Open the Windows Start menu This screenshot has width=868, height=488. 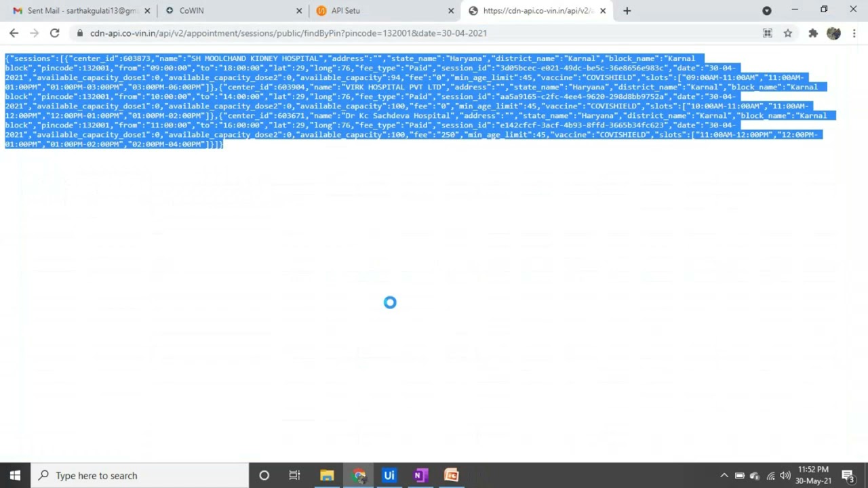coord(15,475)
